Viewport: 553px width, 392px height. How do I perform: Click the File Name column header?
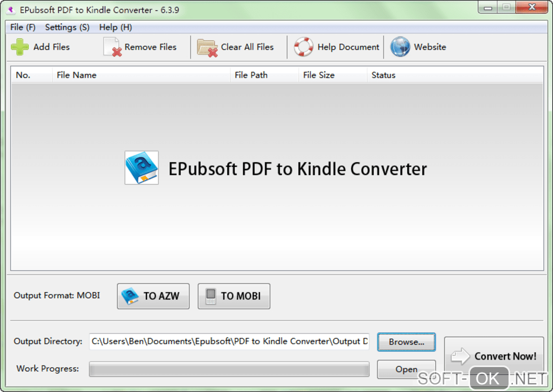tap(141, 75)
